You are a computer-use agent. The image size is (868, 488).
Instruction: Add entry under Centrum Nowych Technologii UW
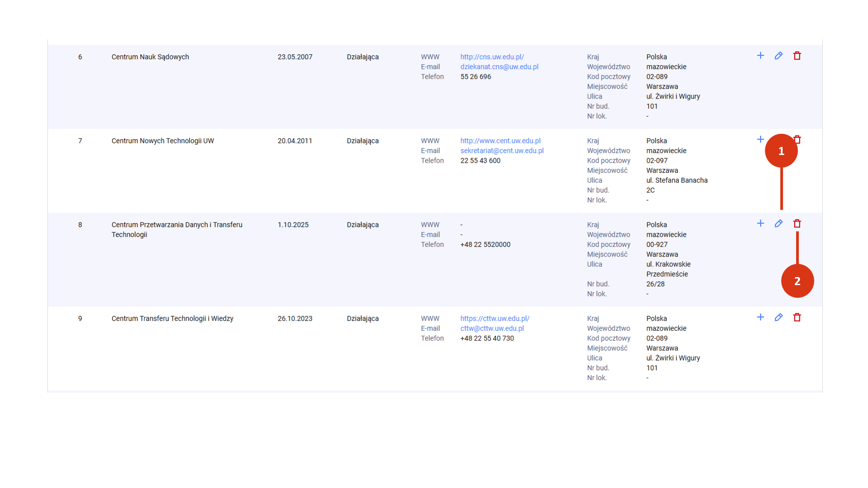coord(760,140)
